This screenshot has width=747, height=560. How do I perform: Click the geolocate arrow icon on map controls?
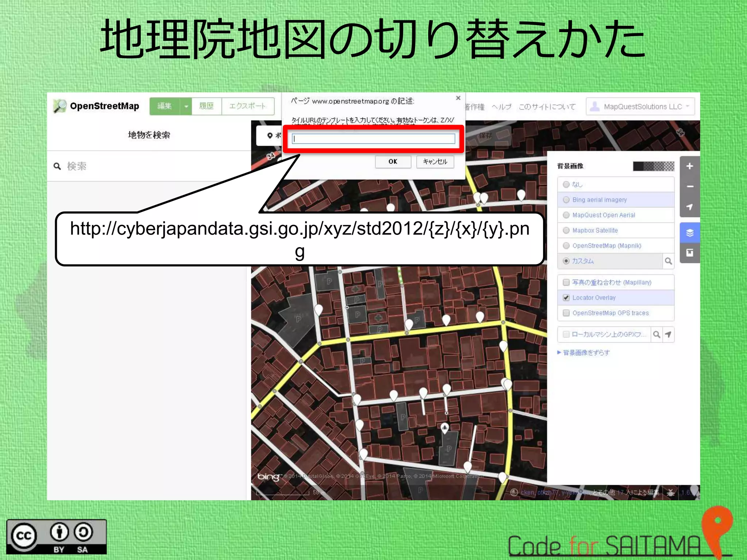pos(689,207)
